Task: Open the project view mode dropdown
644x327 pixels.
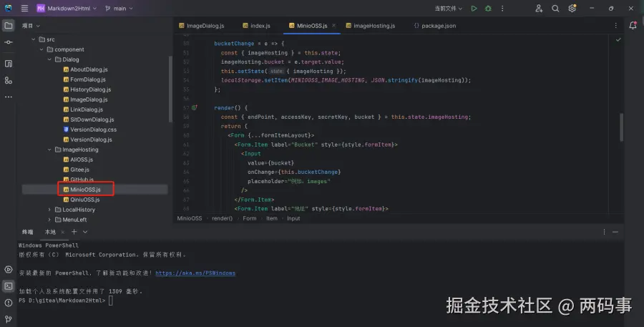Action: 31,26
